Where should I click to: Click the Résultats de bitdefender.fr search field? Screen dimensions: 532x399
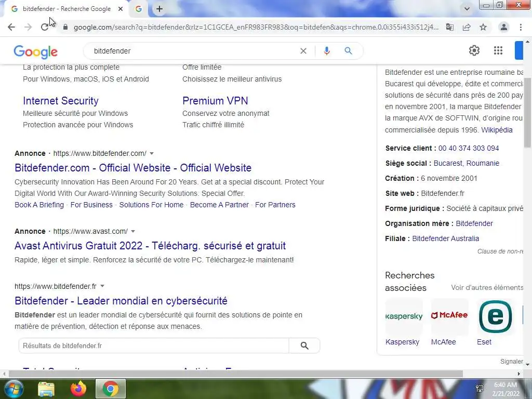point(154,345)
